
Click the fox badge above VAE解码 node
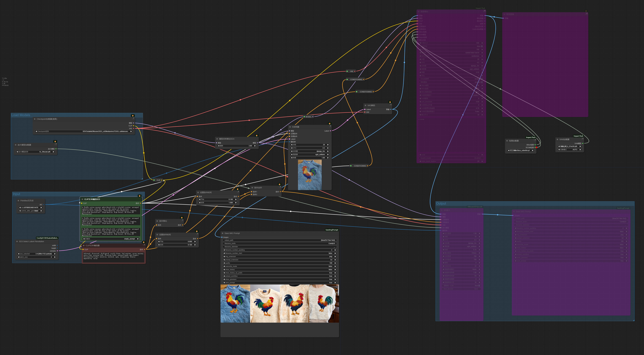390,102
